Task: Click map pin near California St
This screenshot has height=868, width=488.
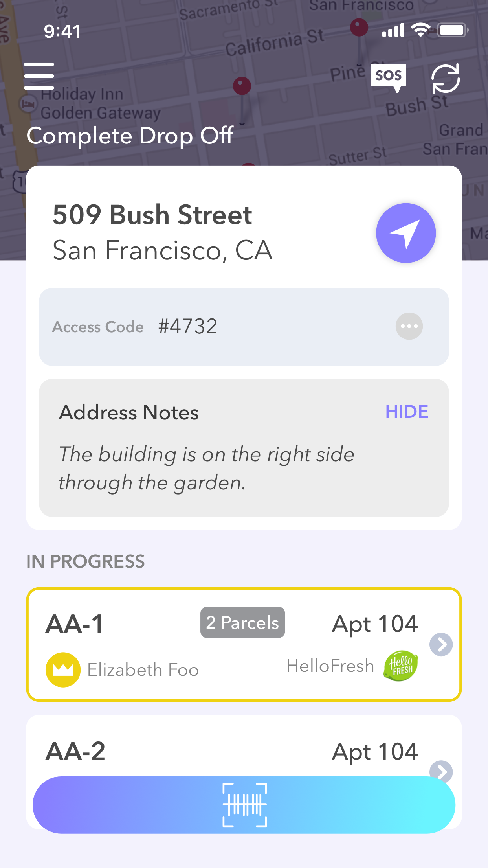Action: 359,28
